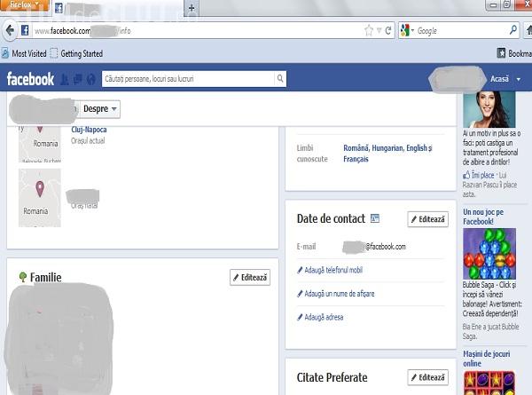532x395 pixels.
Task: Click the search magnifier in Facebook search
Action: point(280,79)
